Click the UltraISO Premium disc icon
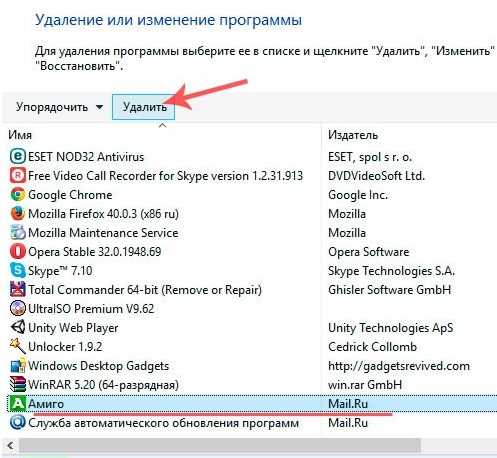The image size is (497, 458). point(17,308)
